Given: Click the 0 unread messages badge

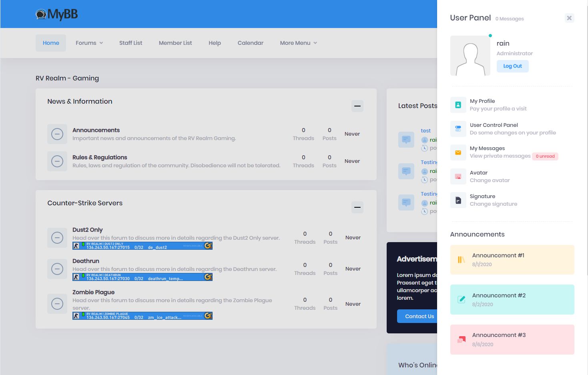Looking at the screenshot, I should (545, 156).
